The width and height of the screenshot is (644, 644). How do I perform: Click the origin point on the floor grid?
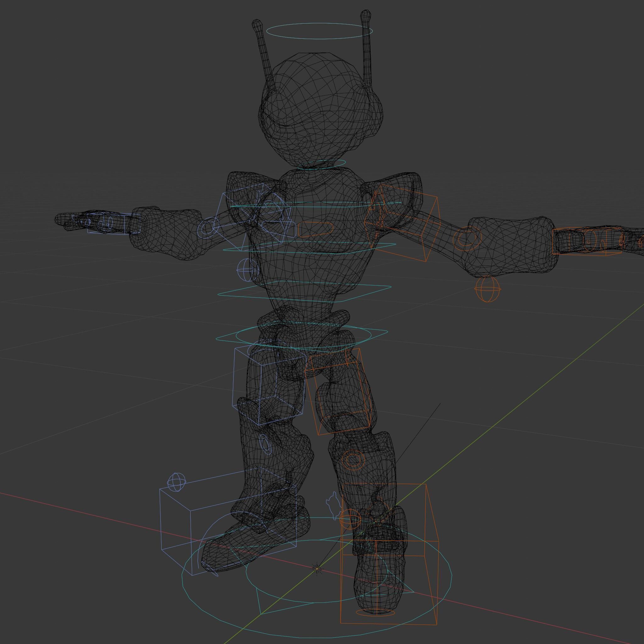click(x=317, y=568)
